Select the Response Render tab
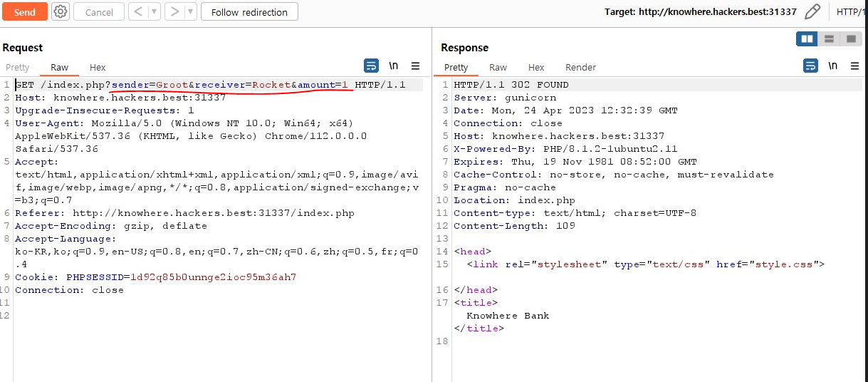 (580, 67)
